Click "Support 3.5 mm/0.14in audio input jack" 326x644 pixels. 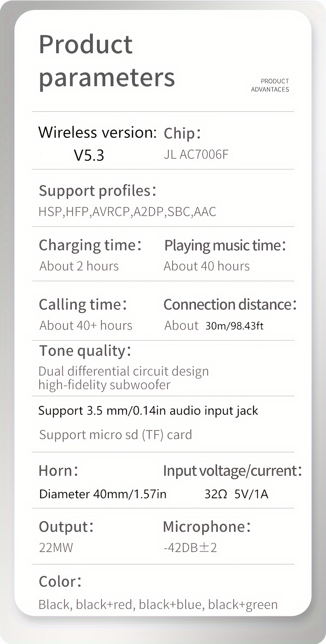coord(148,411)
